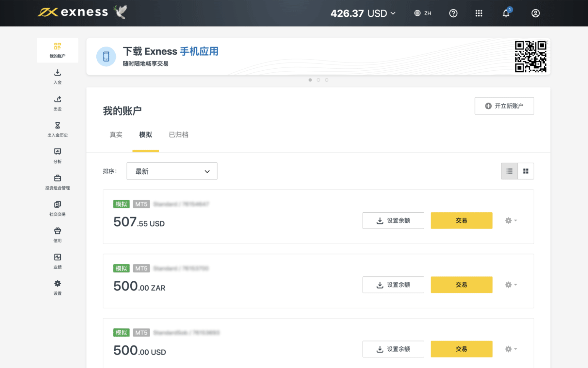Open transaction history (出入金历史) hourglass icon
Screen dimensions: 588x368
pyautogui.click(x=57, y=126)
